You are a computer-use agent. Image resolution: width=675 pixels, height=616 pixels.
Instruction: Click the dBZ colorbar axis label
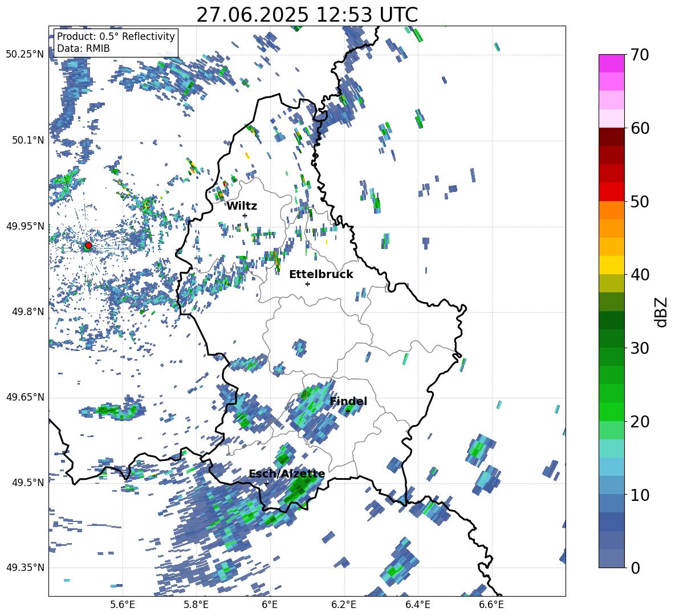coord(662,312)
